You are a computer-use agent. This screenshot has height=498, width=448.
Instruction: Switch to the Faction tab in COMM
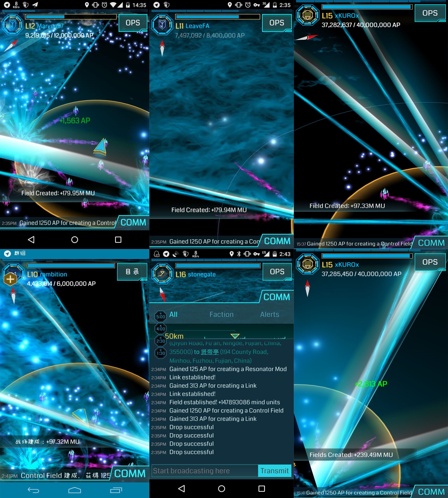click(221, 314)
